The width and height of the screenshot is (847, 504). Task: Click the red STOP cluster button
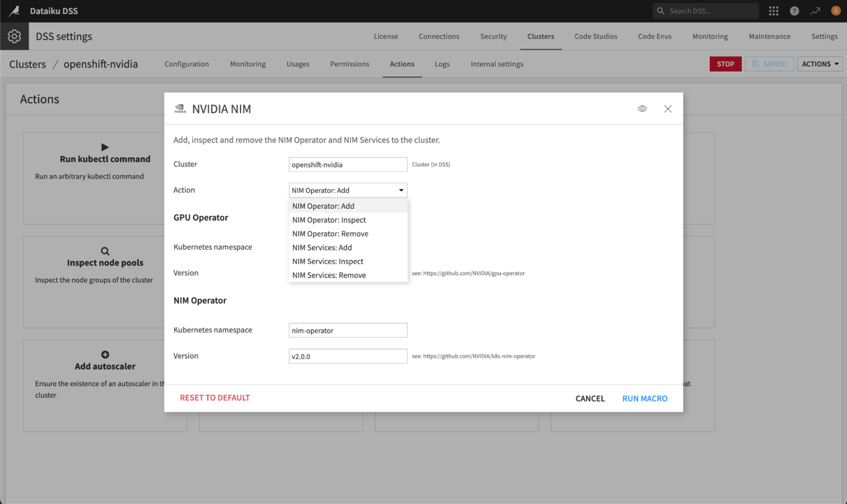[x=725, y=64]
